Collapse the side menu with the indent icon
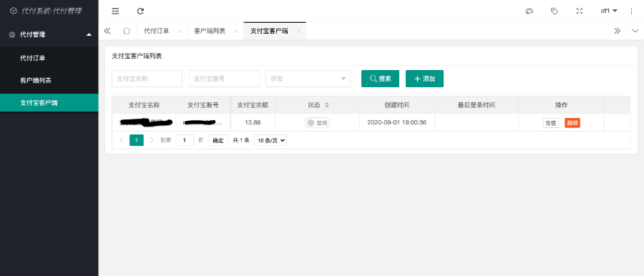Viewport: 644px width, 276px height. [115, 11]
